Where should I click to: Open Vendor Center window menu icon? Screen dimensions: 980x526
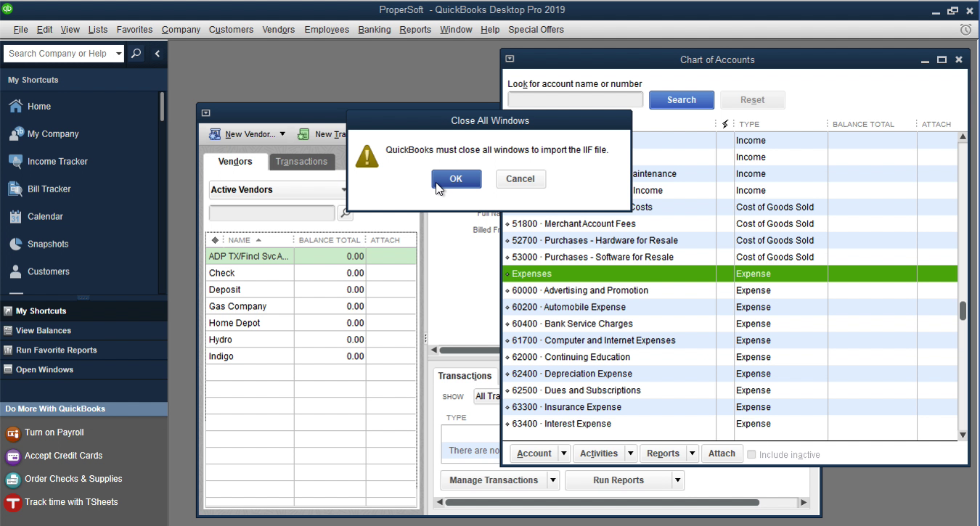[x=206, y=113]
